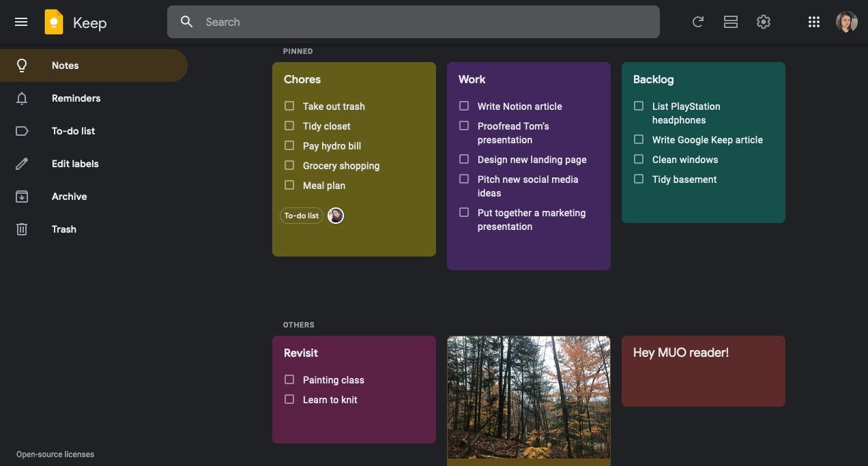This screenshot has height=466, width=868.
Task: Switch to list view using the layout icon
Action: pos(730,21)
